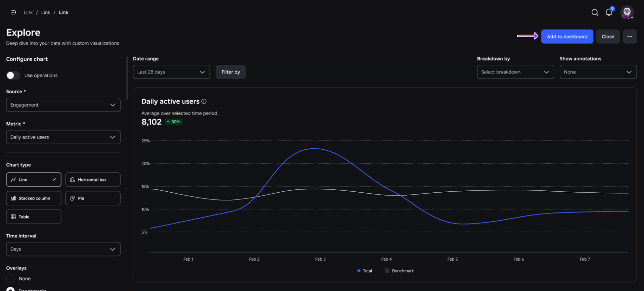Open the Show annotations None dropdown

pyautogui.click(x=598, y=72)
